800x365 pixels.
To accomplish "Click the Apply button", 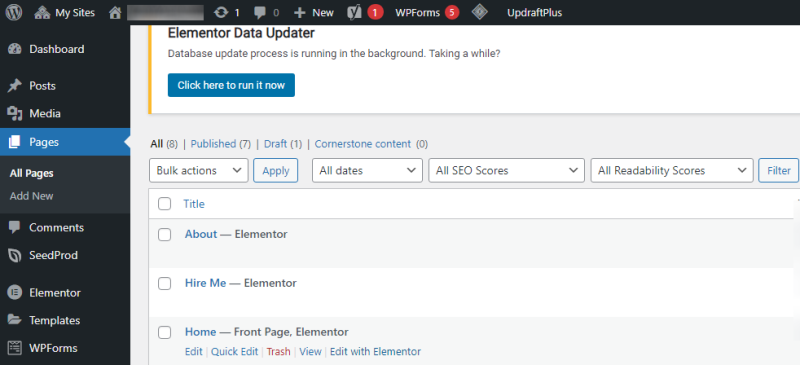I will click(276, 171).
